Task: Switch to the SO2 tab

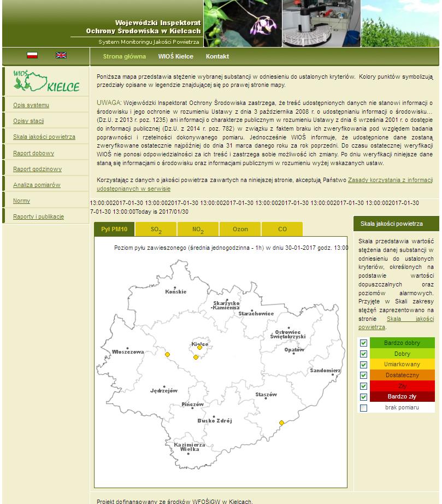Action: (156, 229)
